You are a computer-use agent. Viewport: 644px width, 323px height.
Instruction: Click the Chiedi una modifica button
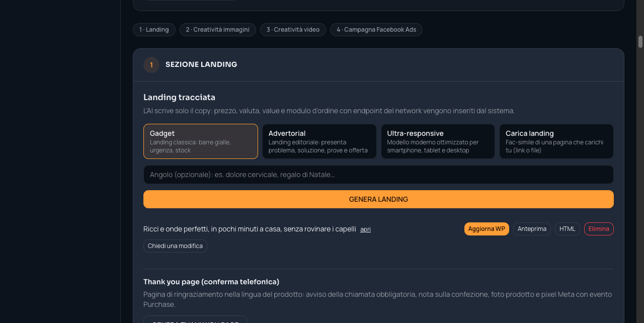(x=175, y=246)
